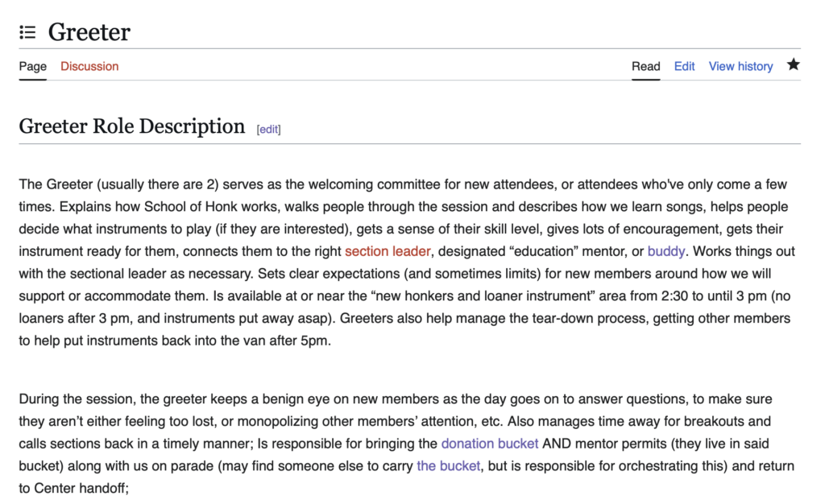
Task: Open the buddy link
Action: [x=666, y=251]
